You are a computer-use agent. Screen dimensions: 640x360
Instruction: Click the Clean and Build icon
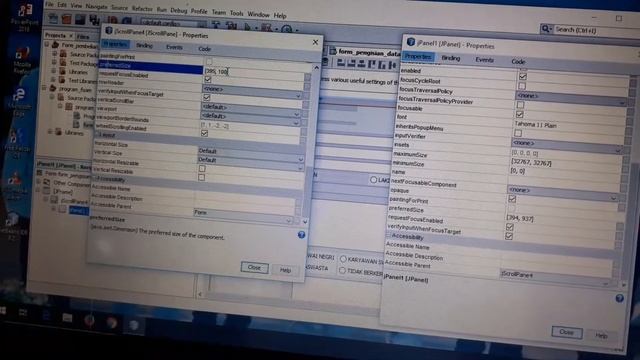point(231,26)
